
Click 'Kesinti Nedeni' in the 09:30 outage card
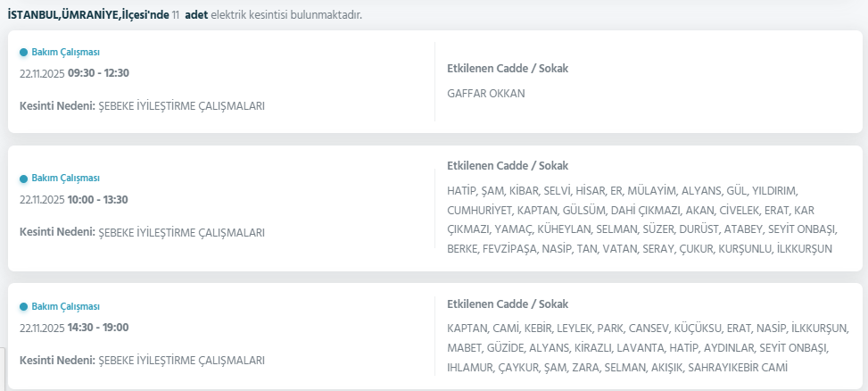point(57,106)
